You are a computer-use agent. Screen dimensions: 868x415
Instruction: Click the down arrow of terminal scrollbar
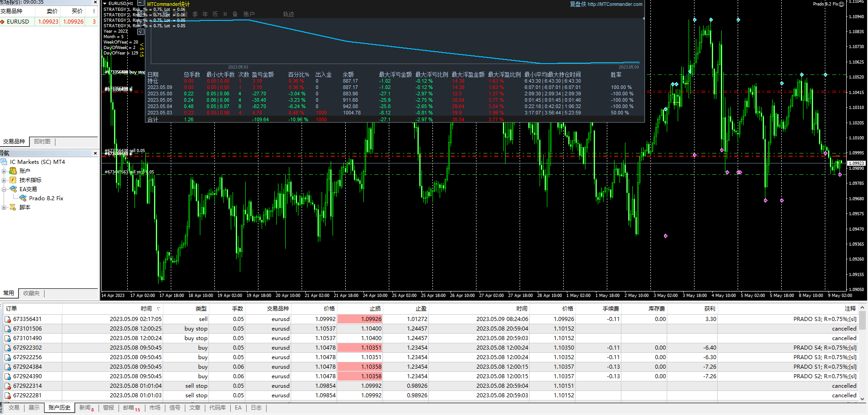[x=863, y=399]
